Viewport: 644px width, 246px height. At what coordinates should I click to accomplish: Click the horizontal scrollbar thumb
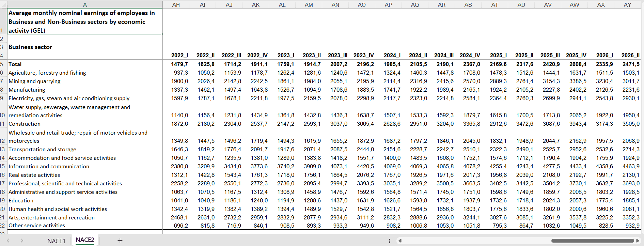pyautogui.click(x=593, y=241)
